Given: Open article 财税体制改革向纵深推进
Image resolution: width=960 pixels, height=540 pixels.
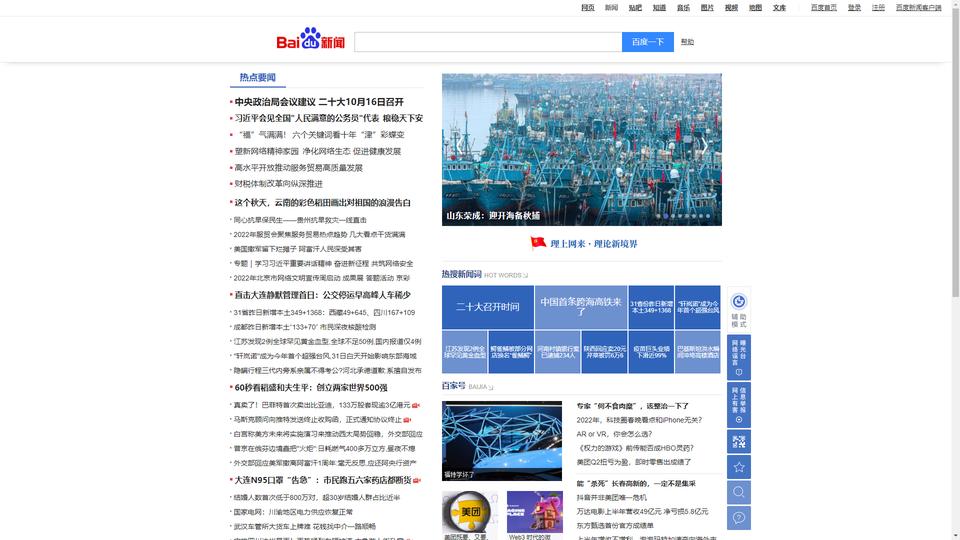Looking at the screenshot, I should 279,184.
